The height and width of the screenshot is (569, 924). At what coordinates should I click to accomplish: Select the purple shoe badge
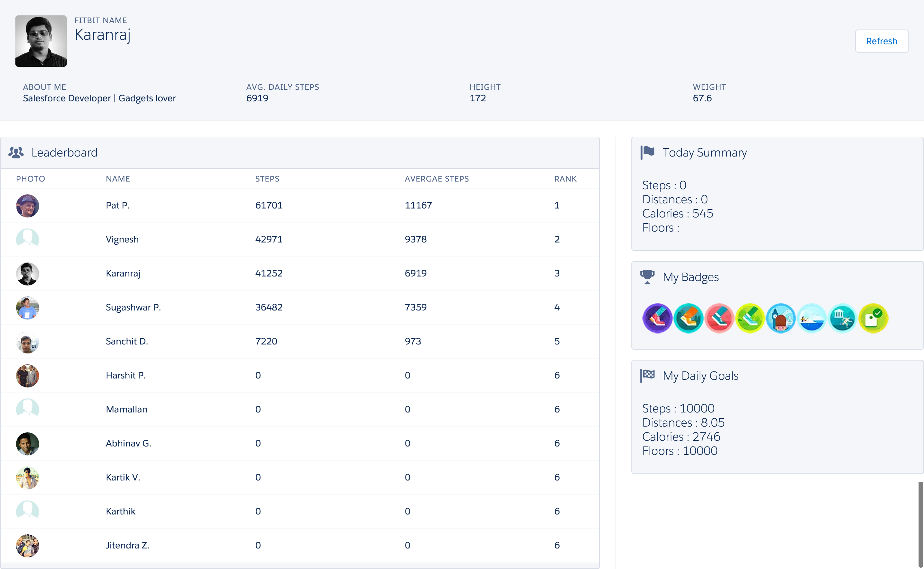pos(657,318)
